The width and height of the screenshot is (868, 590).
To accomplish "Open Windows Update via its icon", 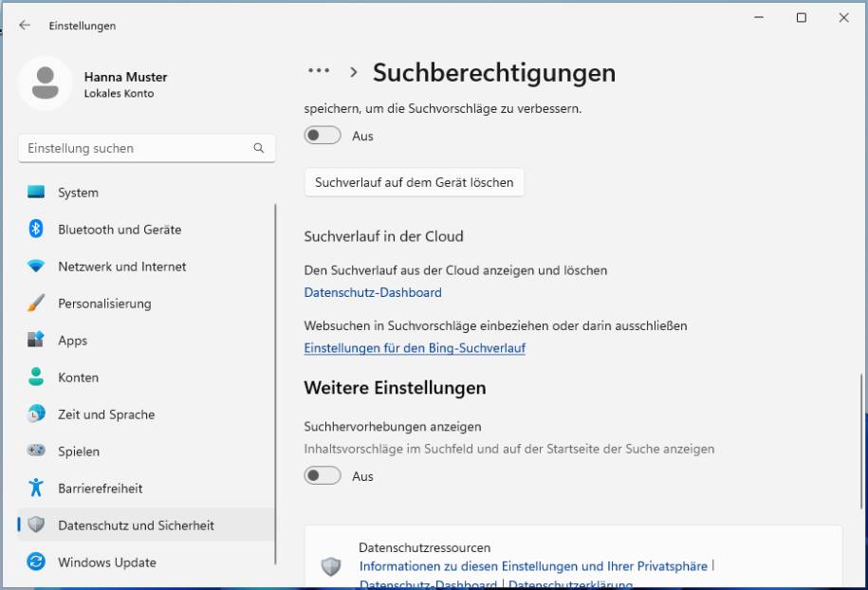I will coord(35,562).
